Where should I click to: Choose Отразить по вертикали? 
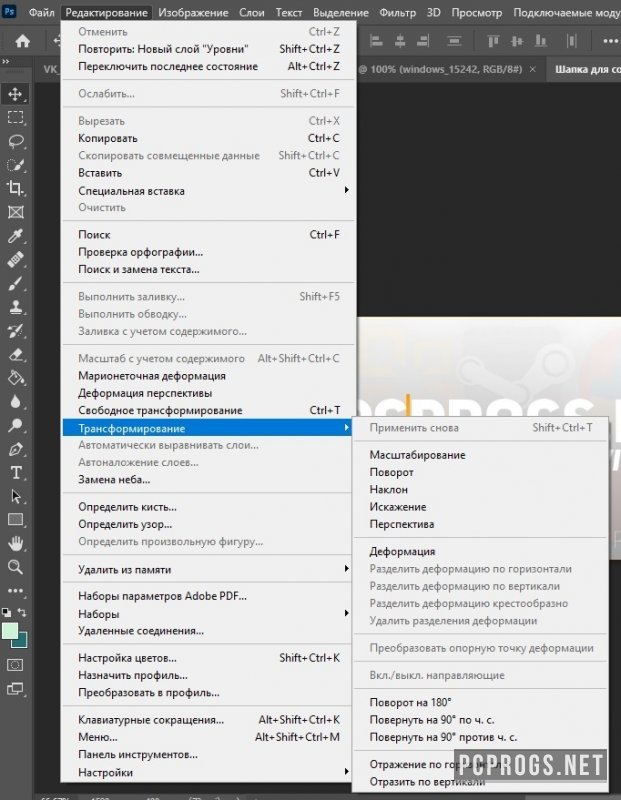tap(481, 781)
